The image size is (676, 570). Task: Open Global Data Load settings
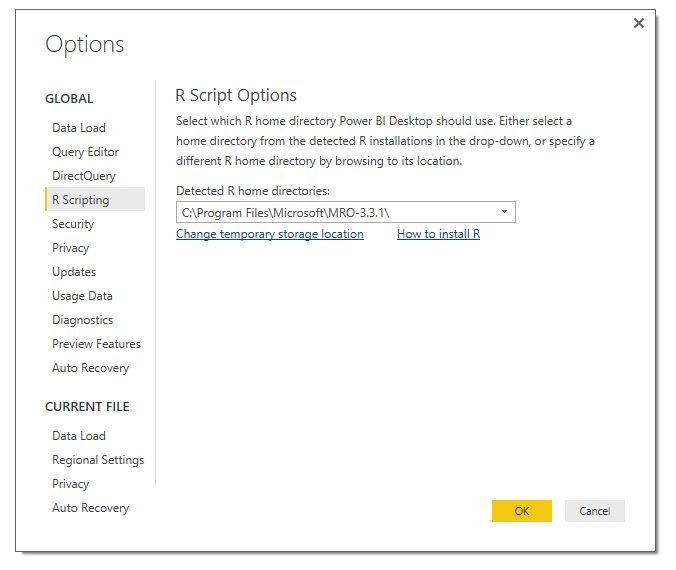click(x=79, y=128)
